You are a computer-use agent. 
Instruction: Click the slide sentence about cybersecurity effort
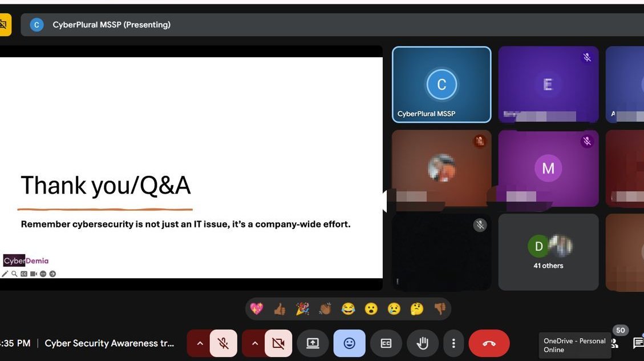click(x=185, y=224)
